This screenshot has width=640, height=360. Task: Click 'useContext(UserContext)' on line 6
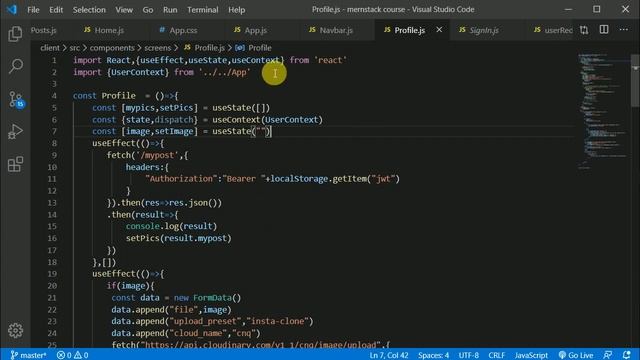coord(267,120)
